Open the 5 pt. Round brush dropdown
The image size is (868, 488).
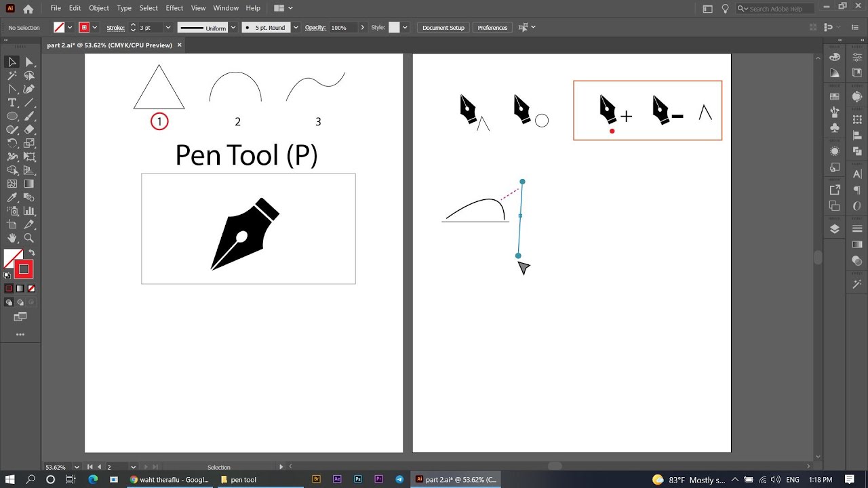pos(295,28)
